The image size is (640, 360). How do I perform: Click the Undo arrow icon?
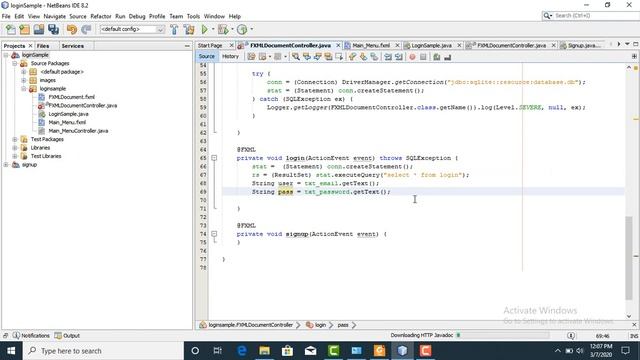[x=71, y=29]
